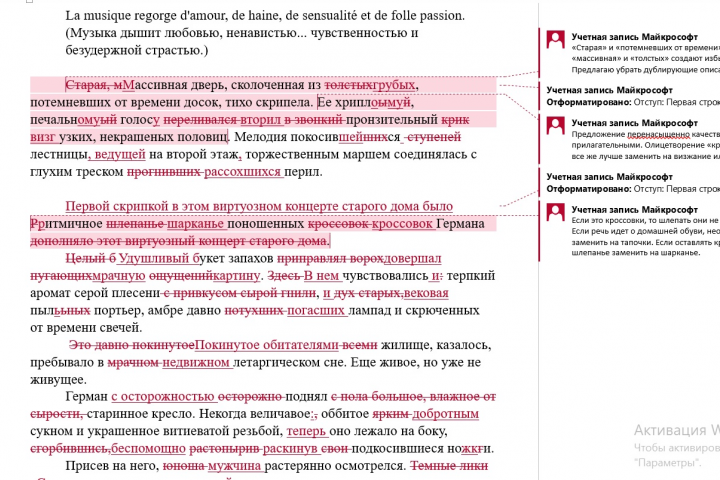Image resolution: width=720 pixels, height=480 pixels.
Task: Click the inserted word "визг"
Action: [42, 137]
